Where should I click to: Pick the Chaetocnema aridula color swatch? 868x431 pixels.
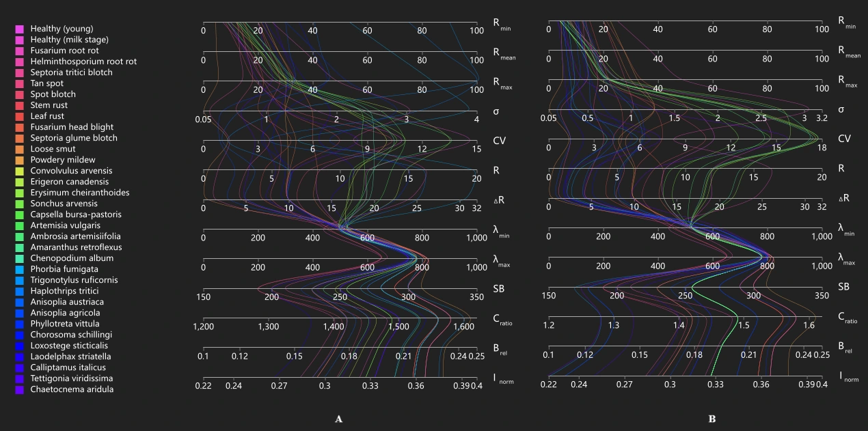(x=20, y=389)
